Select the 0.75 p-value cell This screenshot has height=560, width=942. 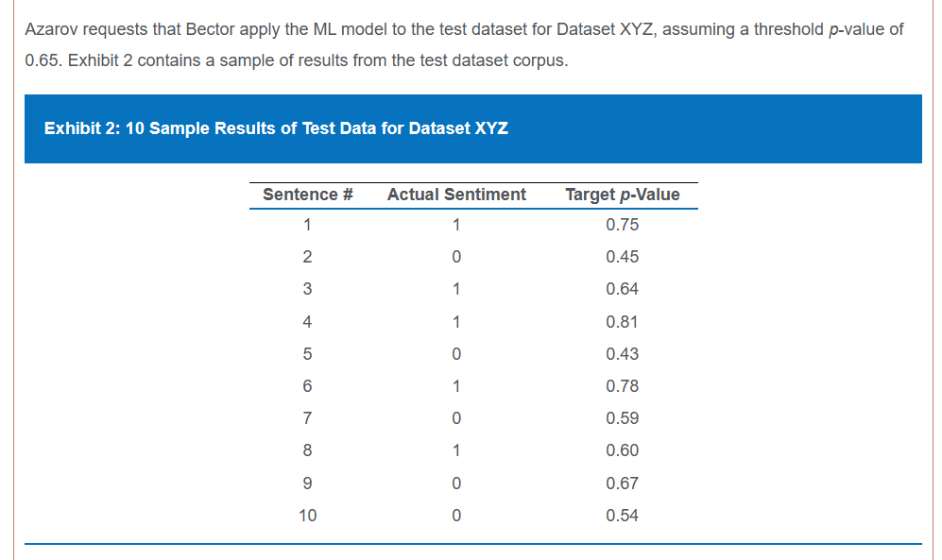(622, 225)
